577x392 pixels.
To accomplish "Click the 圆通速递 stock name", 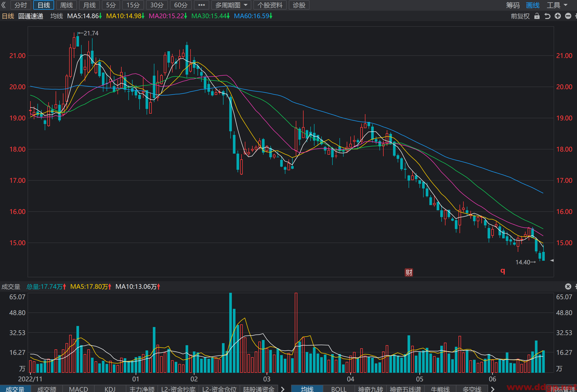I will click(31, 16).
